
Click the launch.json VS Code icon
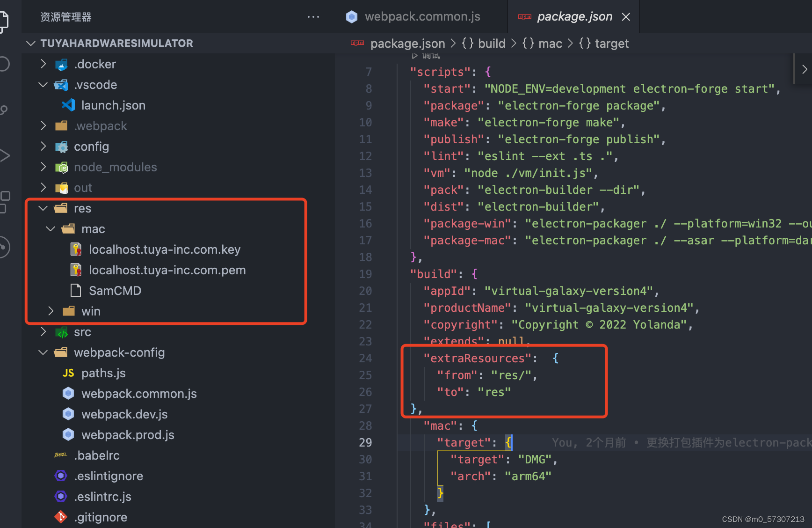(x=69, y=105)
